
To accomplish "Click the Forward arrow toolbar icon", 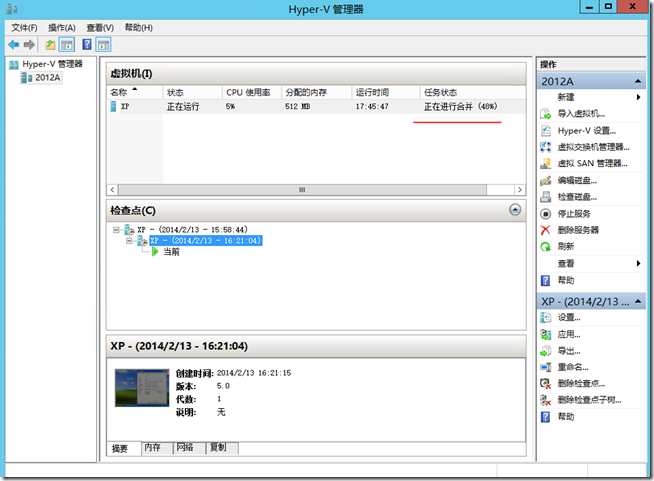I will [29, 44].
